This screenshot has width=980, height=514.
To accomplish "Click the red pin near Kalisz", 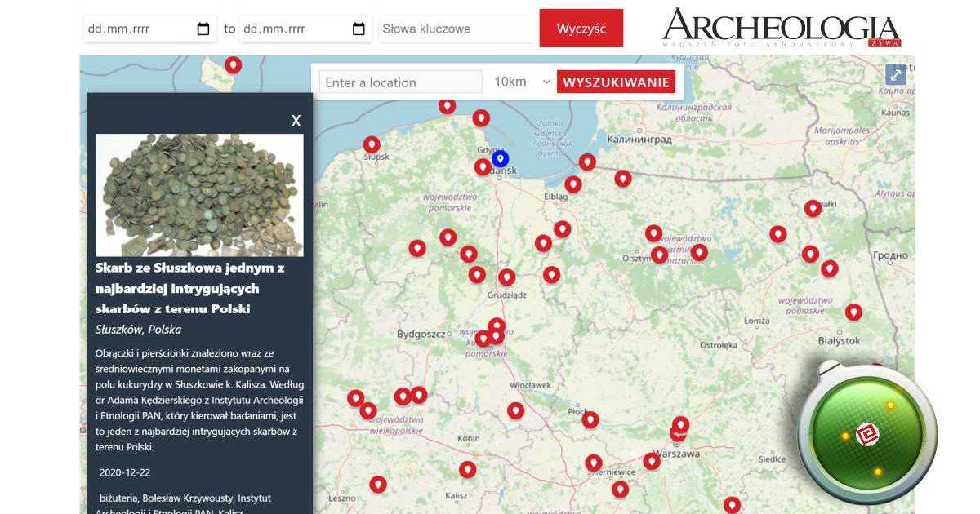I will [466, 468].
